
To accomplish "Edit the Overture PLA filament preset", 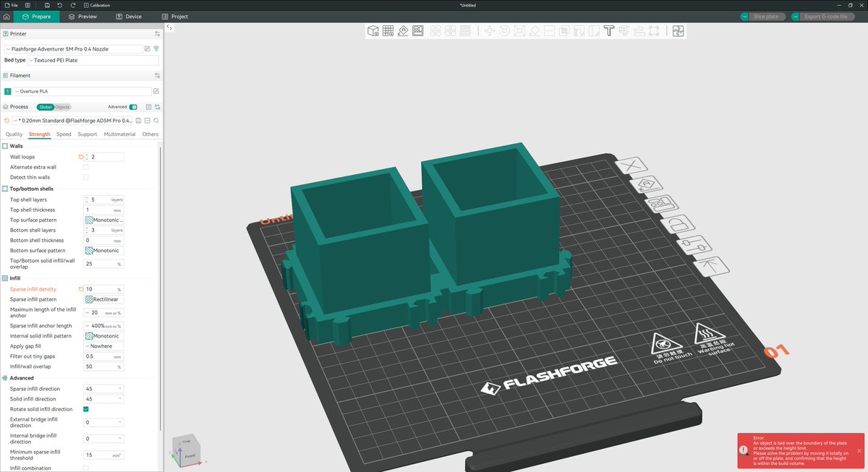I will (157, 92).
